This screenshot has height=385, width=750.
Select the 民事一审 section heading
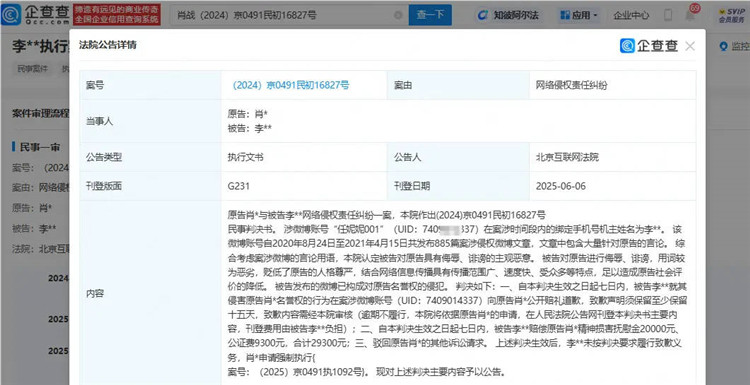39,147
